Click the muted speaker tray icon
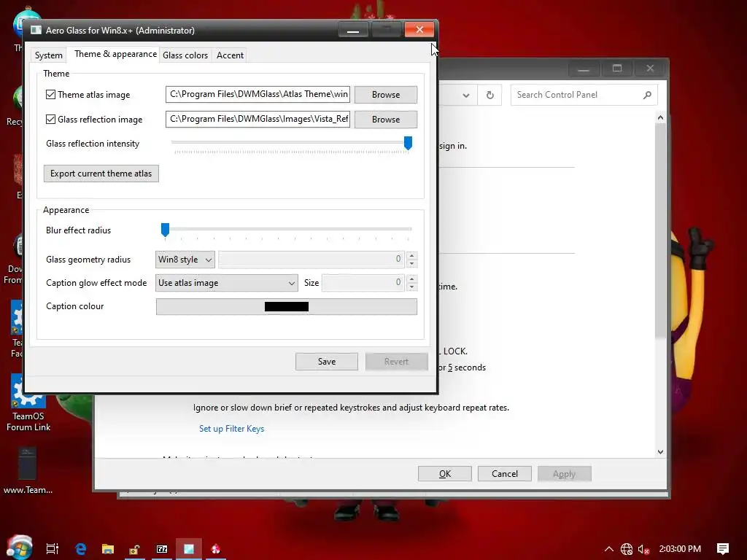Image resolution: width=747 pixels, height=560 pixels. (x=643, y=549)
